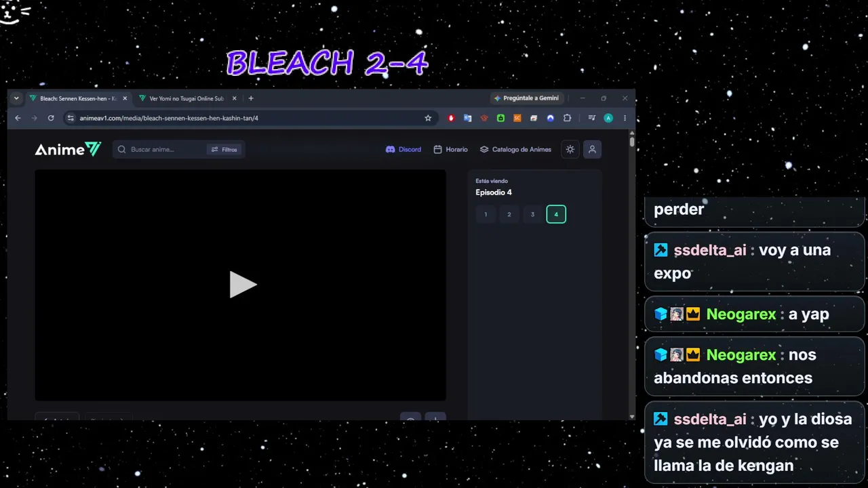Close the Bleach: Sennen Kessen-hen tab

pos(125,98)
